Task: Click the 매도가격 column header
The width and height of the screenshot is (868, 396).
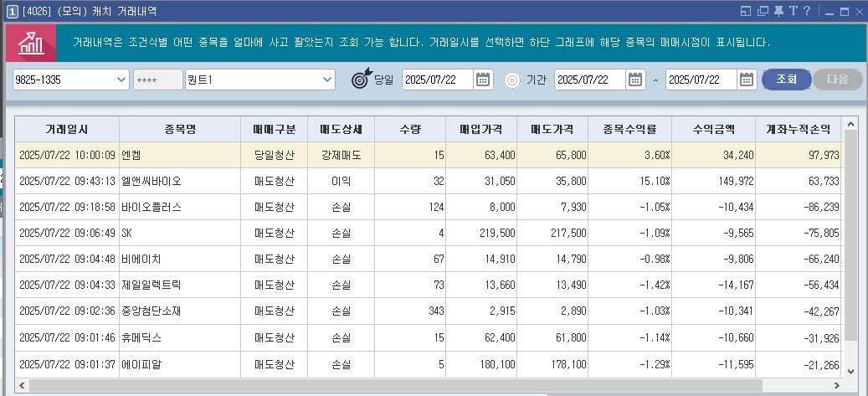Action: coord(552,129)
